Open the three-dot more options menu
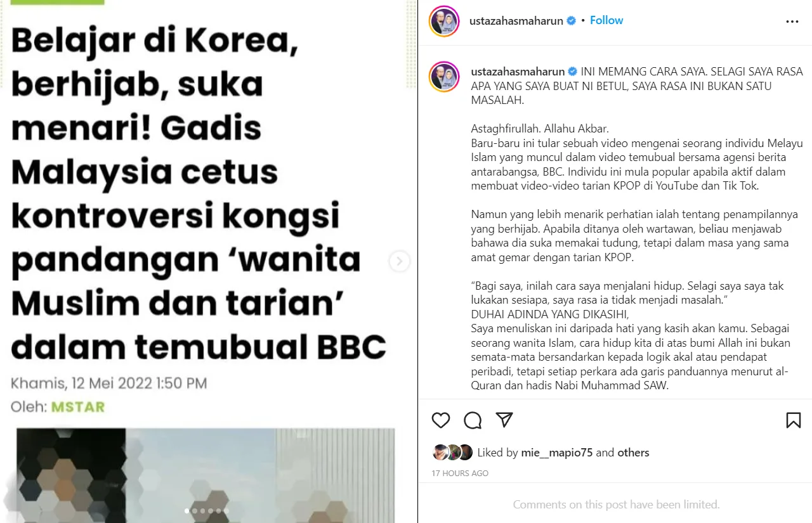812x523 pixels. (x=792, y=21)
